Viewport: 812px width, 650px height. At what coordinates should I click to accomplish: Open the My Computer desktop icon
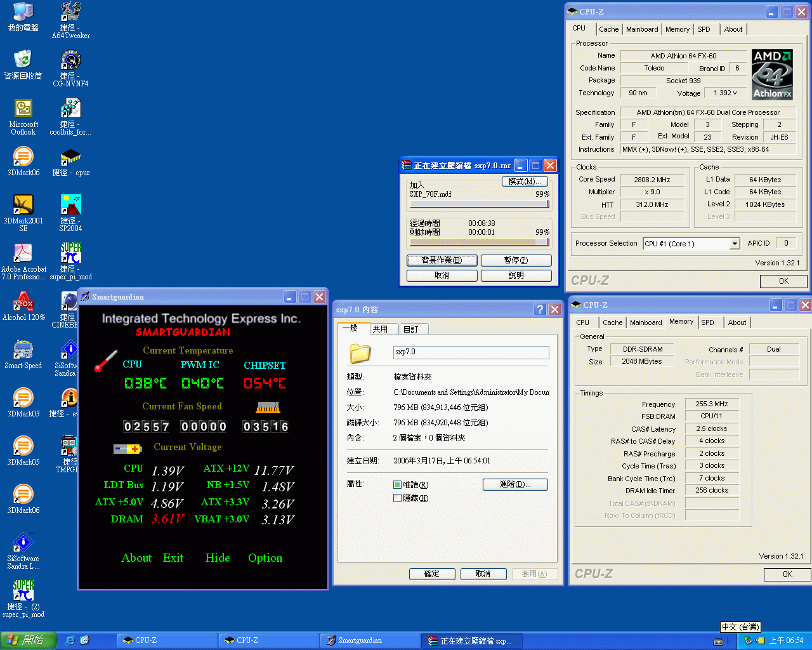pos(23,17)
